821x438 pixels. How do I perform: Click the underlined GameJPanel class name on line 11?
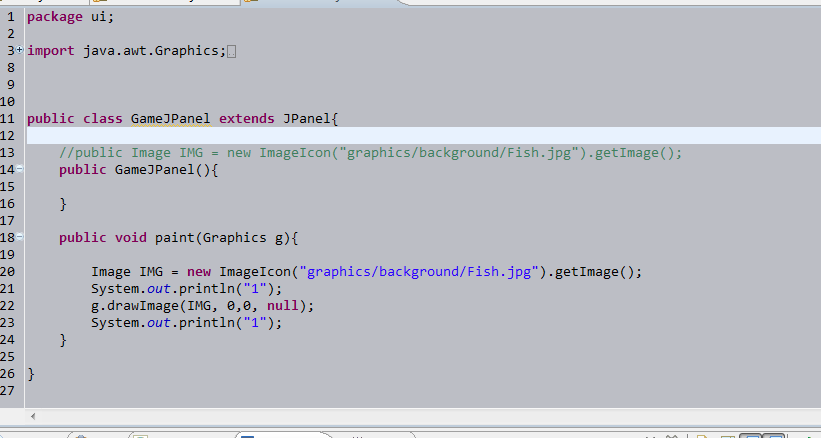pyautogui.click(x=171, y=119)
